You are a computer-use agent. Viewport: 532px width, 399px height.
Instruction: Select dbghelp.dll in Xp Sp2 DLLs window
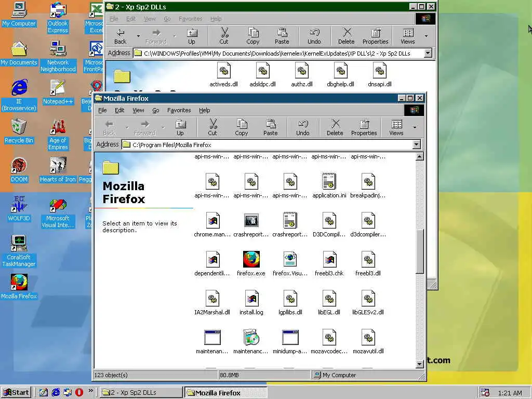[x=341, y=75]
